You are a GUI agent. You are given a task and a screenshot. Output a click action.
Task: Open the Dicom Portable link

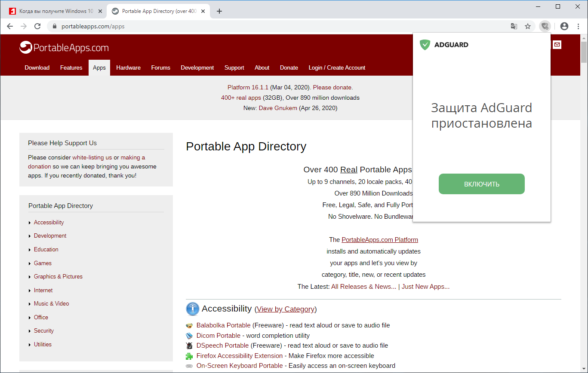pyautogui.click(x=219, y=336)
